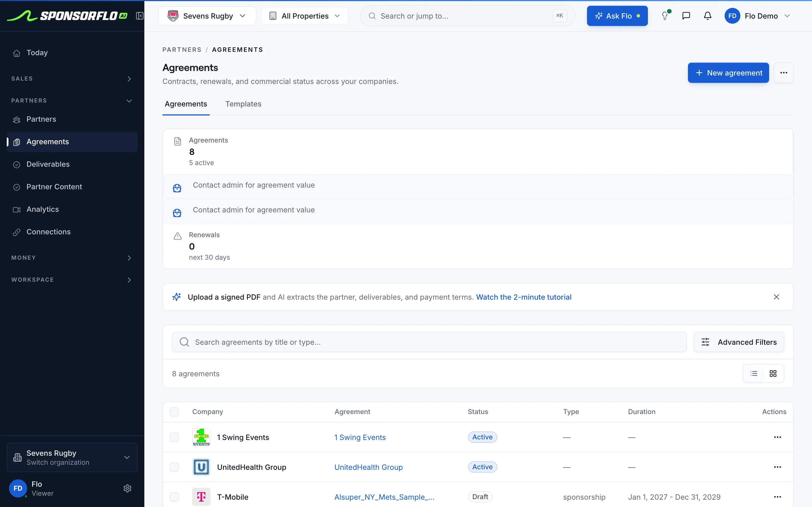
Task: Open the Sevens Rugby organization dropdown
Action: tap(207, 16)
